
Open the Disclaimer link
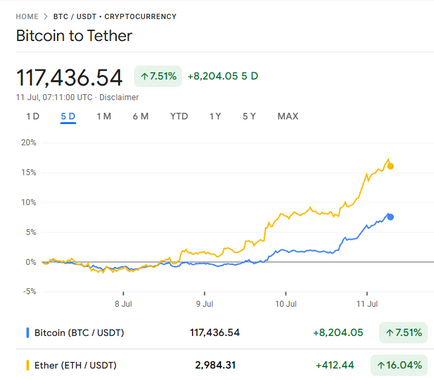coord(119,97)
